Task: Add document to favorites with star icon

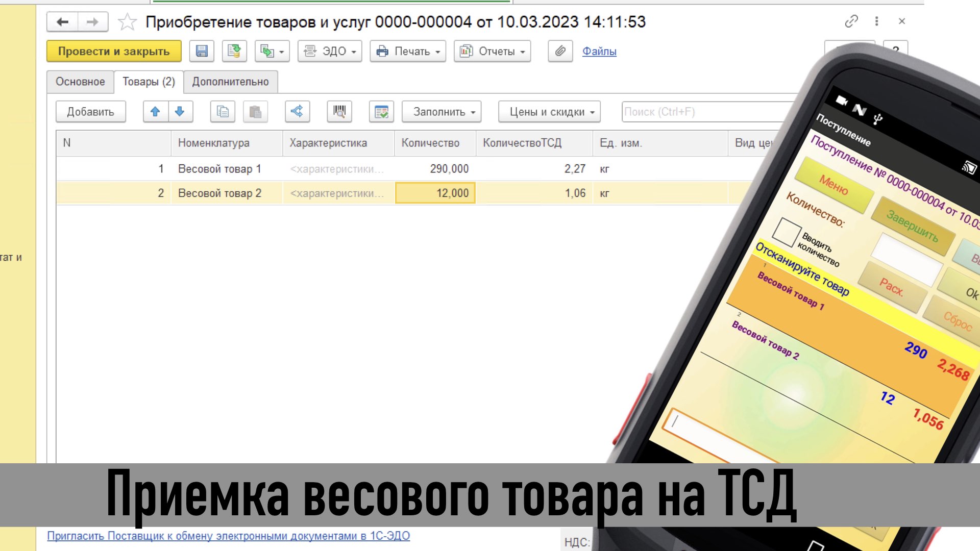Action: point(127,22)
